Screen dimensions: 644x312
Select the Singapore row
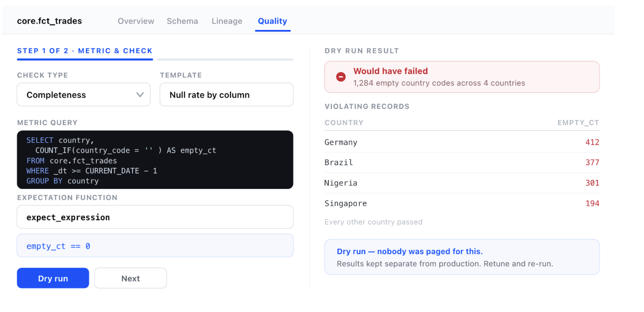coord(462,203)
